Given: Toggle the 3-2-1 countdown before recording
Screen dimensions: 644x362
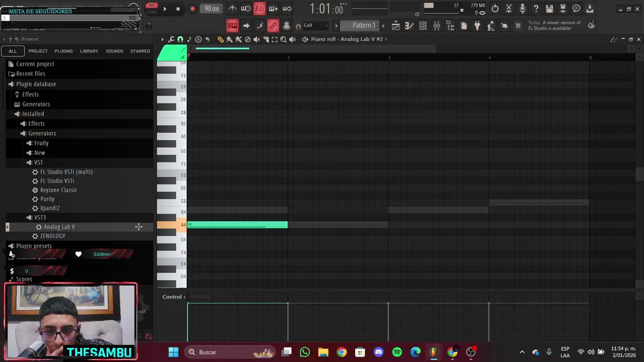Looking at the screenshot, I should tap(259, 9).
